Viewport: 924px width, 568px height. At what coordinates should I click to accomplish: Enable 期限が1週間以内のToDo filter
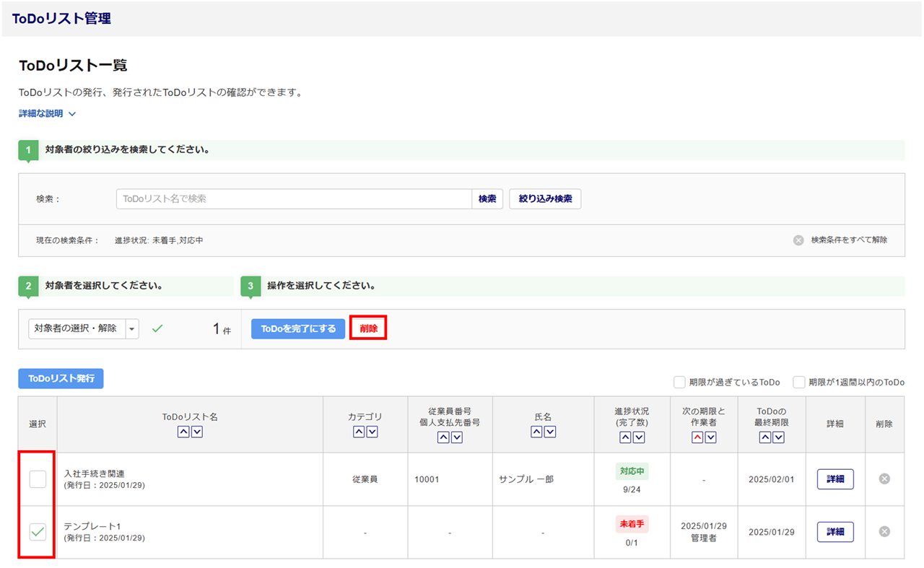tap(799, 383)
